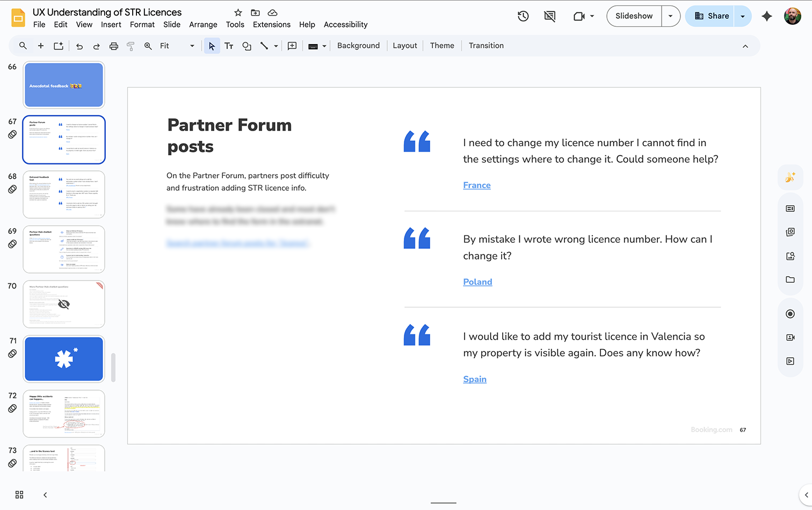This screenshot has height=510, width=812.
Task: Click the Print icon
Action: pyautogui.click(x=113, y=46)
